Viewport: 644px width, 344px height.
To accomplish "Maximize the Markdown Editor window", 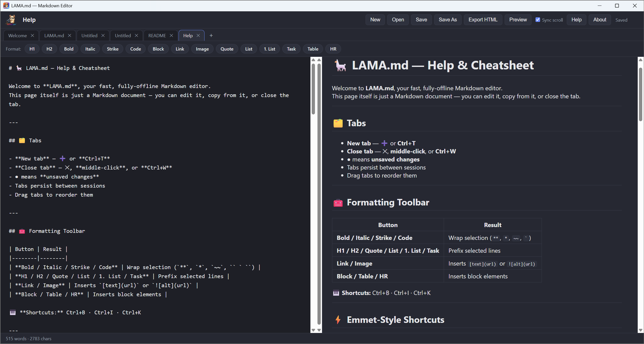I will pos(617,6).
